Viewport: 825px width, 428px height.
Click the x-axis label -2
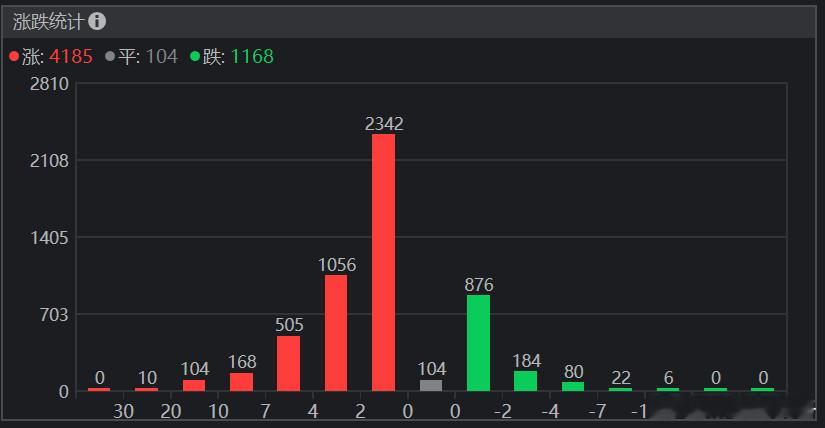pos(503,411)
